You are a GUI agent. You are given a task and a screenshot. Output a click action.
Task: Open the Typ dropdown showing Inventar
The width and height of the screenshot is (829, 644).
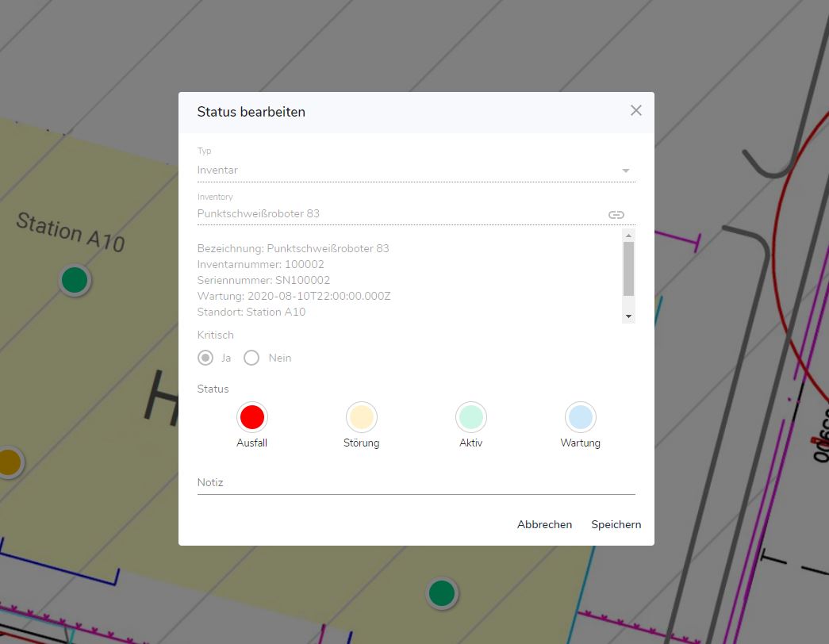(x=416, y=171)
